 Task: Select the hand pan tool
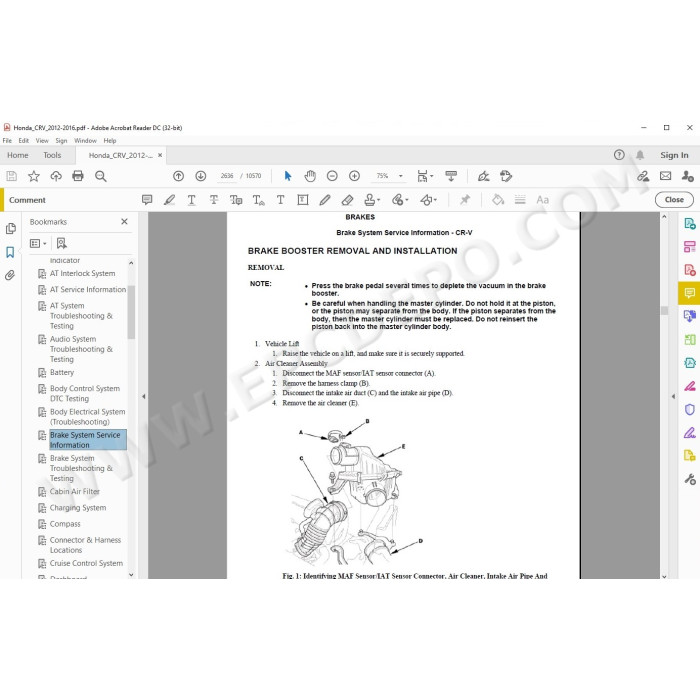pyautogui.click(x=310, y=176)
